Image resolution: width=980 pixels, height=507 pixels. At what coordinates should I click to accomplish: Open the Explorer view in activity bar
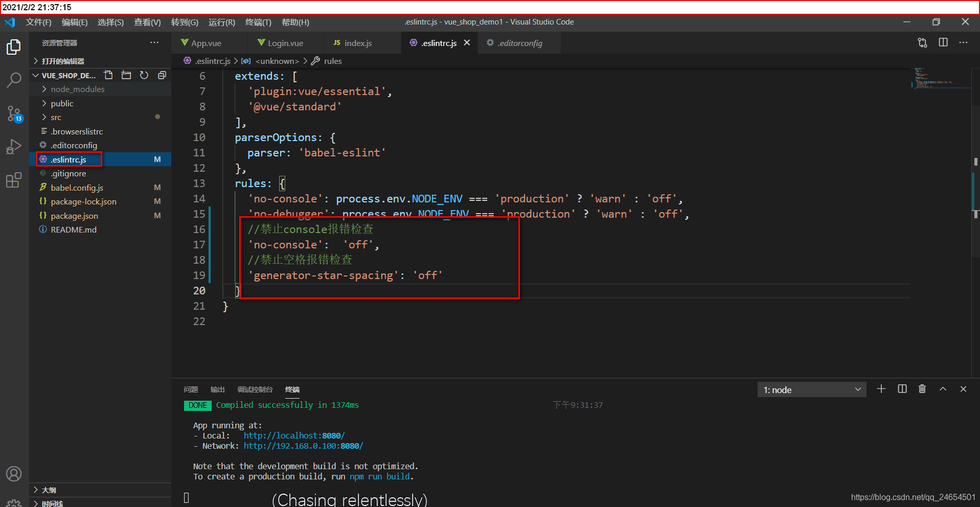(x=14, y=47)
